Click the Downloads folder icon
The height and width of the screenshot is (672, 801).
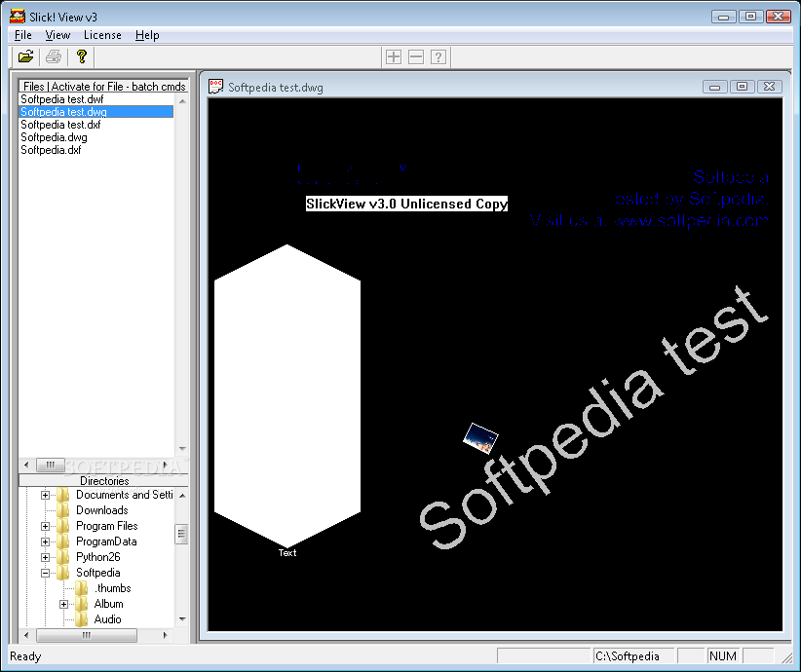pos(63,509)
